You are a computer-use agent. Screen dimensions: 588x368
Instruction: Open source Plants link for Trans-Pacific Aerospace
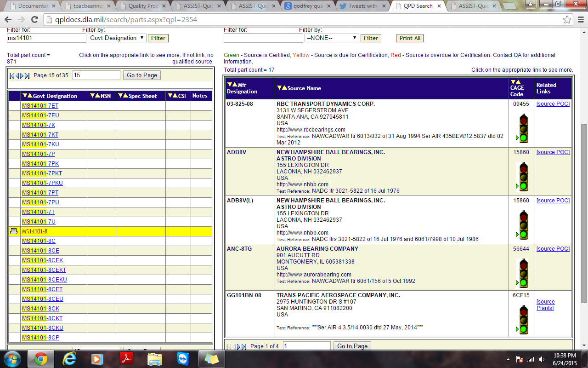pos(546,305)
